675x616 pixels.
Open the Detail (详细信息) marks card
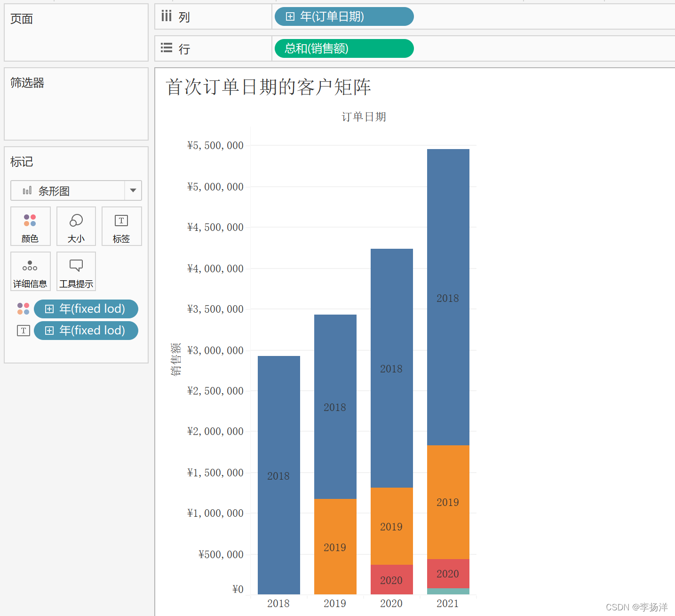tap(30, 271)
